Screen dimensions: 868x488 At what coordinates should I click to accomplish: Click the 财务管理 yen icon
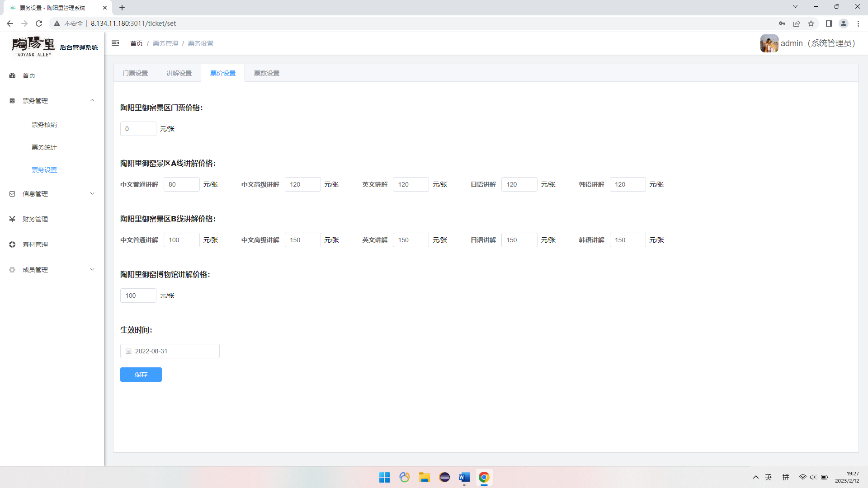pyautogui.click(x=12, y=219)
